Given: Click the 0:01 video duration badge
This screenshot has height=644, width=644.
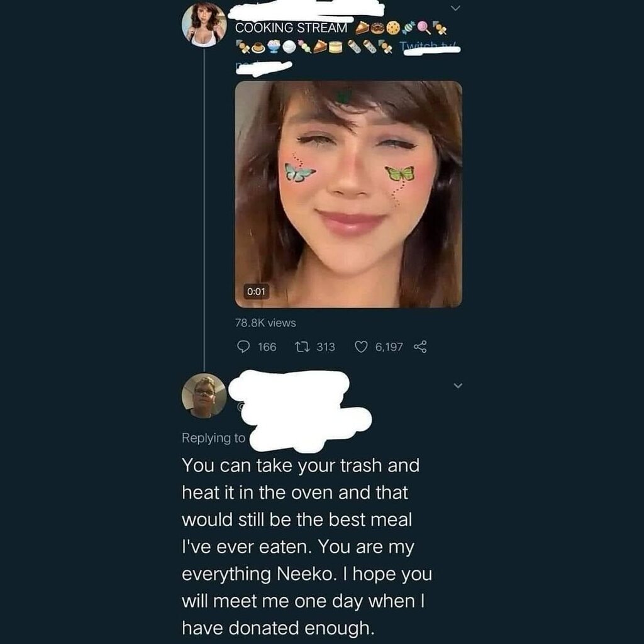Looking at the screenshot, I should tap(257, 291).
